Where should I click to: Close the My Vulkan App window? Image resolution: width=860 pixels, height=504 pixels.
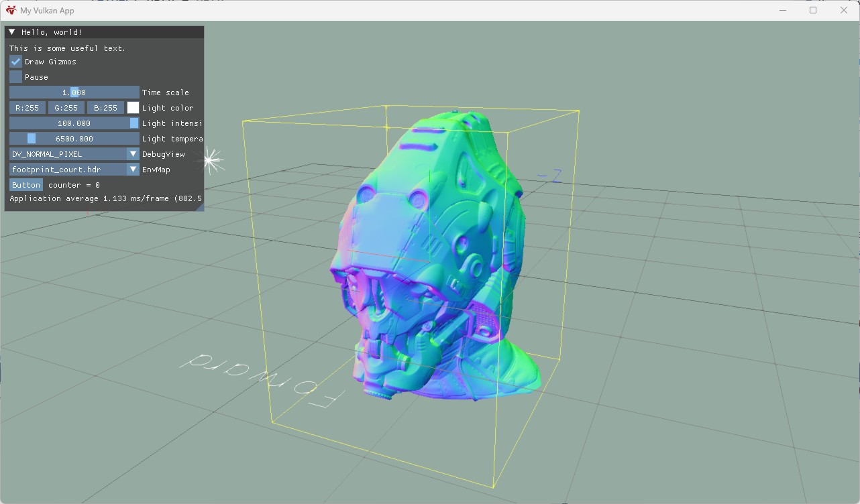[844, 10]
